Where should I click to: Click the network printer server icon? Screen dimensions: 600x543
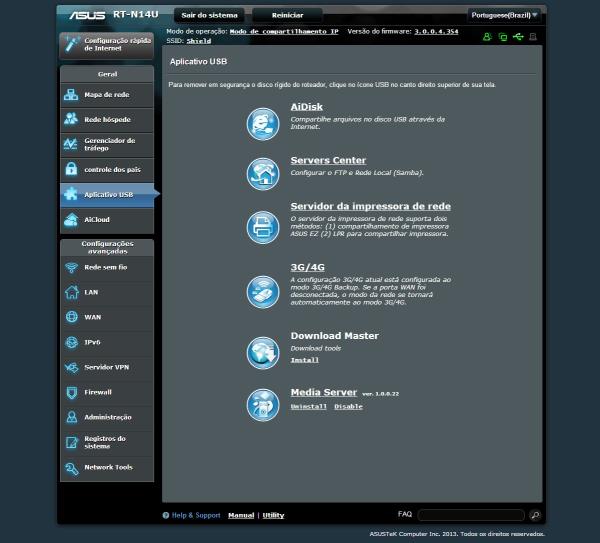pyautogui.click(x=262, y=227)
